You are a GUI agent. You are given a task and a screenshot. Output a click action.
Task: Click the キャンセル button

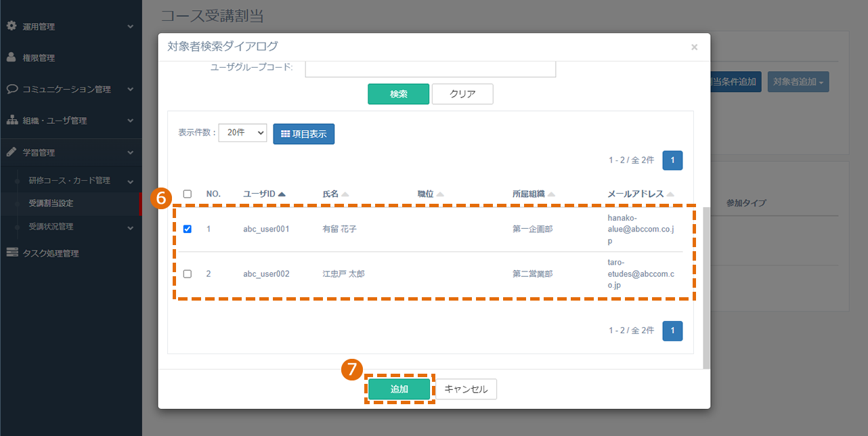[466, 389]
